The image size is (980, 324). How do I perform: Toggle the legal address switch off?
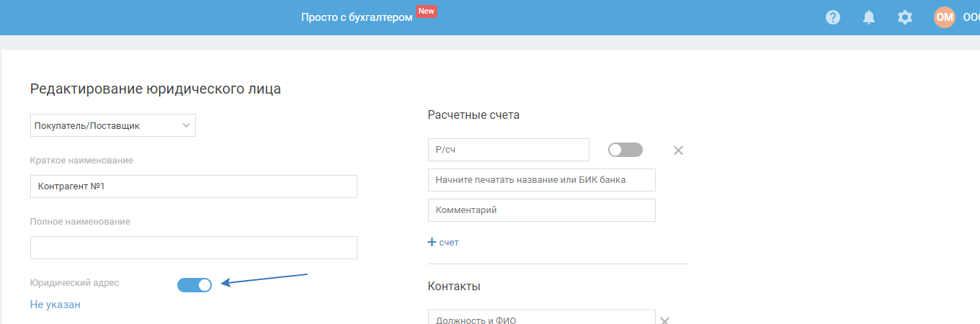click(195, 285)
